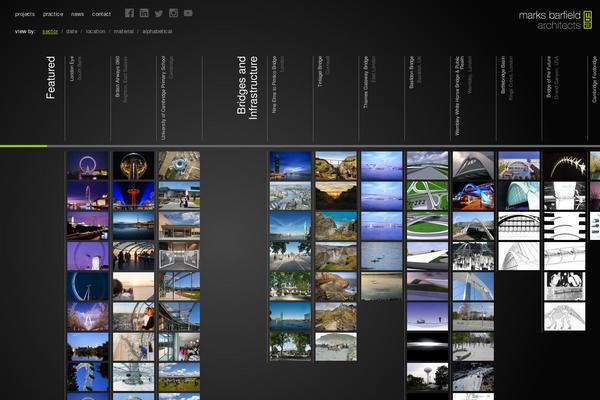Open i360 red pod with blue beams thumbnail
The width and height of the screenshot is (600, 400).
point(134,196)
